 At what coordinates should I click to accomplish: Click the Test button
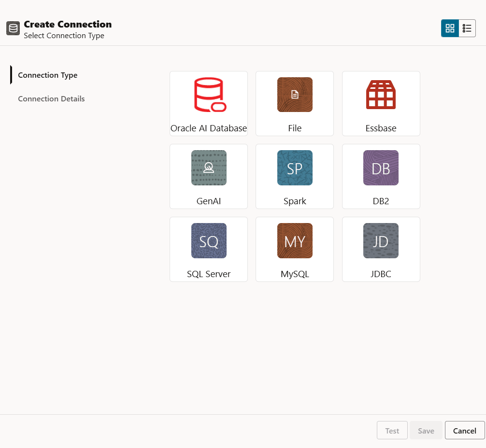pos(392,430)
